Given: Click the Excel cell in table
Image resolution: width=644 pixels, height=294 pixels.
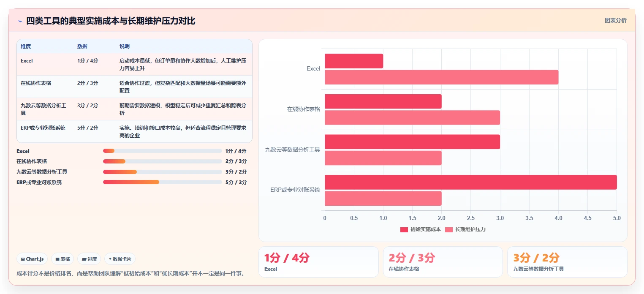Looking at the screenshot, I should 27,61.
